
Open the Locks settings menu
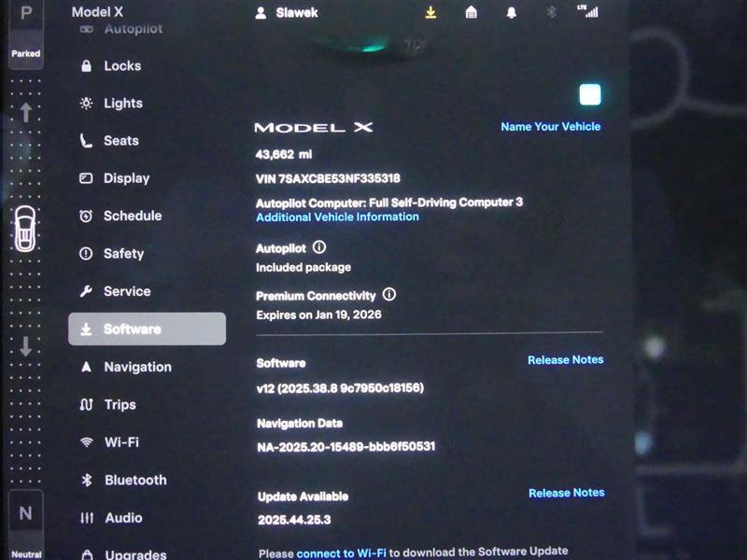pyautogui.click(x=121, y=66)
